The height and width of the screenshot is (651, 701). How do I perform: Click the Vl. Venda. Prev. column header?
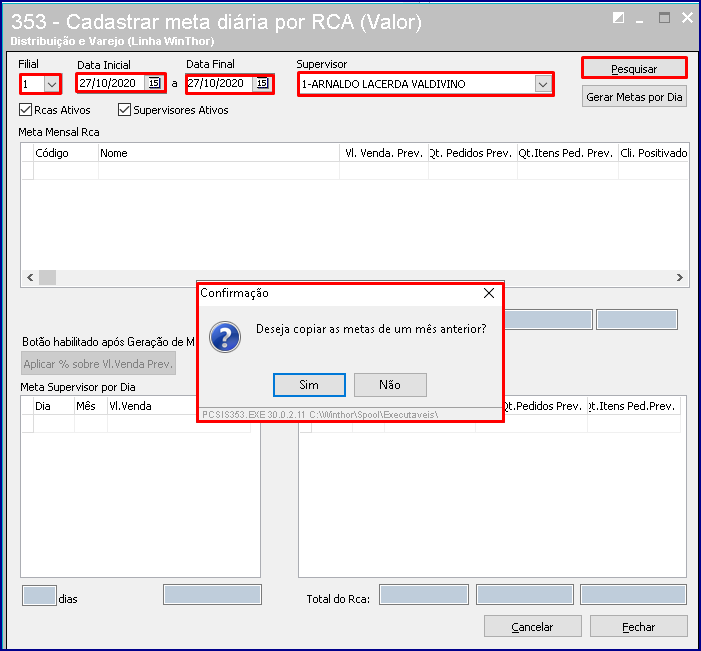(x=384, y=153)
